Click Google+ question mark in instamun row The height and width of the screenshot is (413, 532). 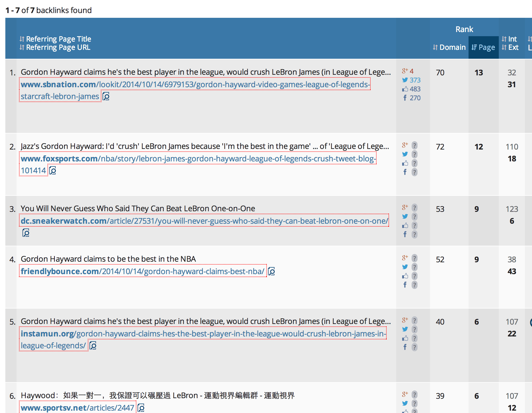pos(415,320)
